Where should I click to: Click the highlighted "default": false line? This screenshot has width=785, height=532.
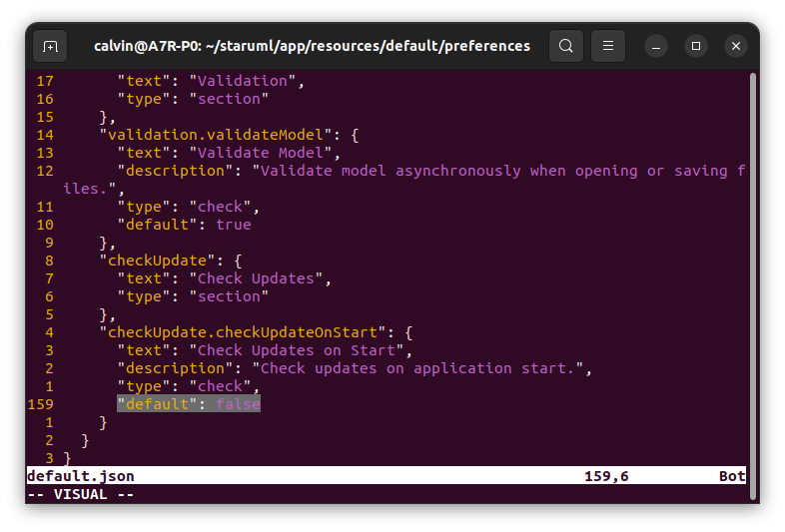pos(188,404)
